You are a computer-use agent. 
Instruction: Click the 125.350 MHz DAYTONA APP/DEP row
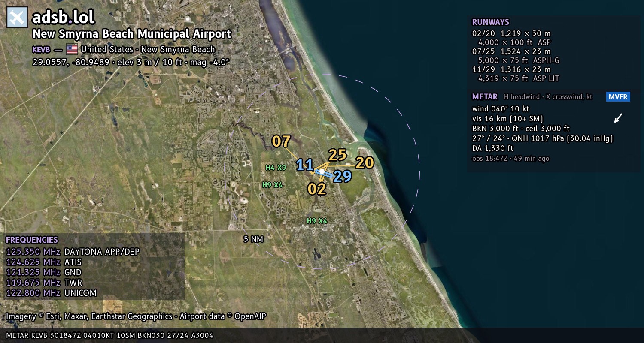(x=73, y=252)
